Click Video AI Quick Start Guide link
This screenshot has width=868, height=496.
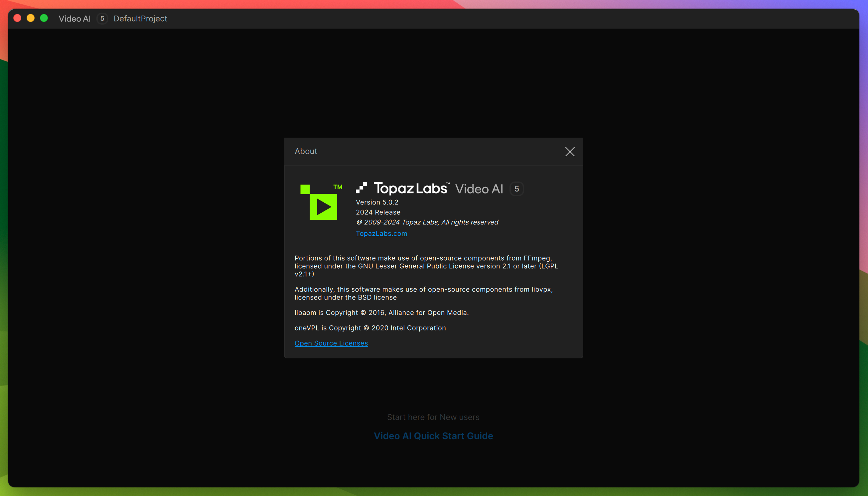(x=433, y=435)
